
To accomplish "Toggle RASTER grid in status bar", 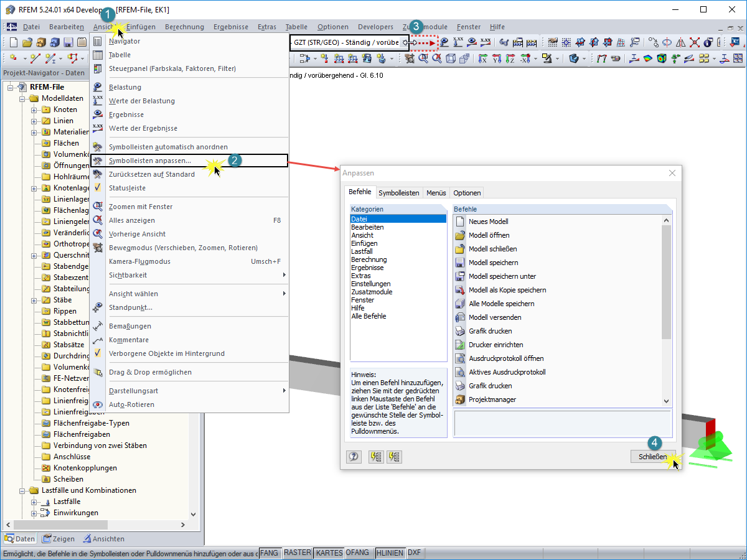I will coord(297,553).
